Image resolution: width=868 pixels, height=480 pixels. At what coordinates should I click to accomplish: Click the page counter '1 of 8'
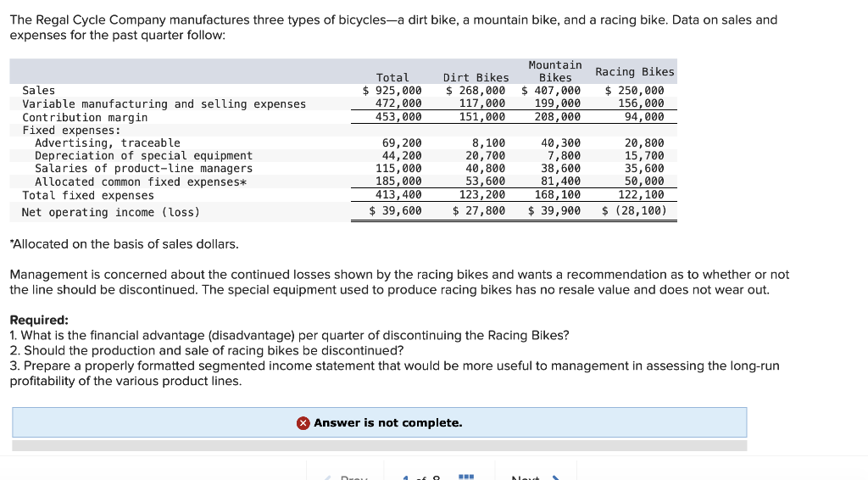point(420,477)
